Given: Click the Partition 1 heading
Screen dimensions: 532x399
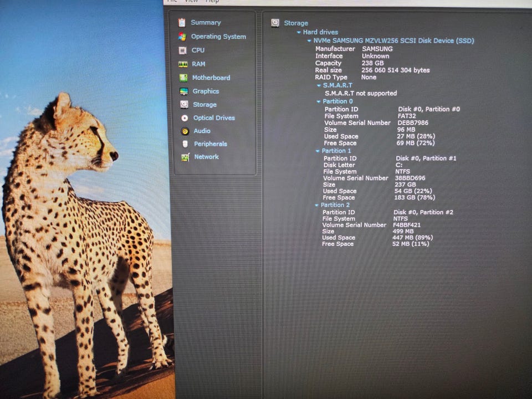Looking at the screenshot, I should [336, 151].
